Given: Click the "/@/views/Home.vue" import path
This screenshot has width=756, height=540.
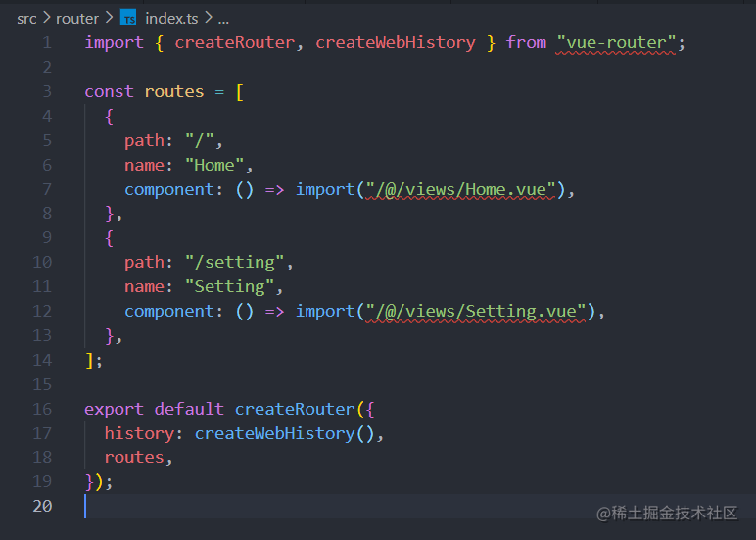Looking at the screenshot, I should 460,190.
